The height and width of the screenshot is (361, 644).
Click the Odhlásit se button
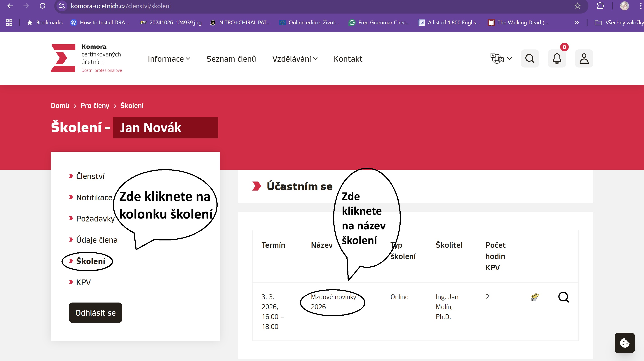95,312
